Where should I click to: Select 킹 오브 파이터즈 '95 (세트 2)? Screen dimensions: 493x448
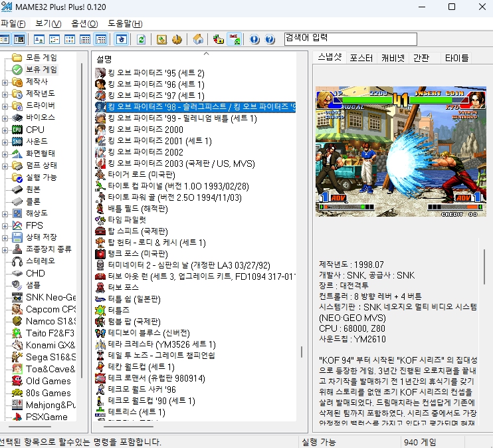pyautogui.click(x=156, y=73)
